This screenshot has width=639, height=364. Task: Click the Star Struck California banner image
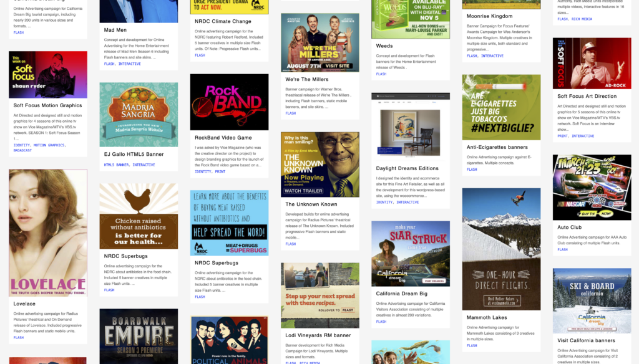point(410,254)
